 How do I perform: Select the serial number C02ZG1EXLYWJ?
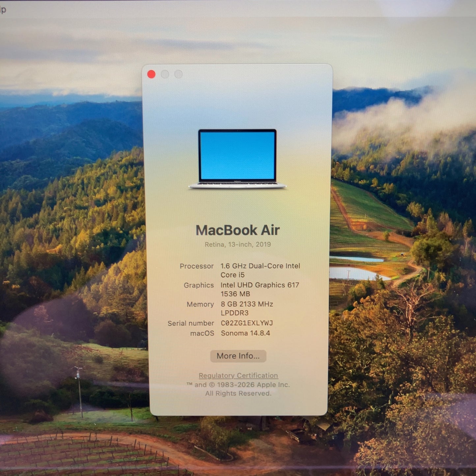(247, 323)
